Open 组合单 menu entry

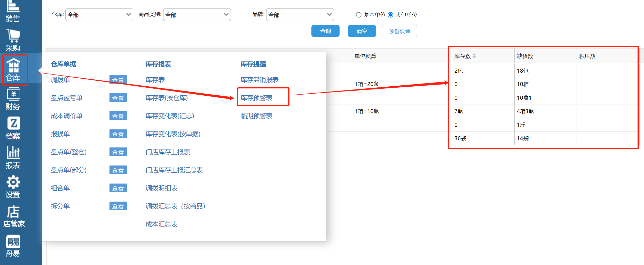click(60, 188)
